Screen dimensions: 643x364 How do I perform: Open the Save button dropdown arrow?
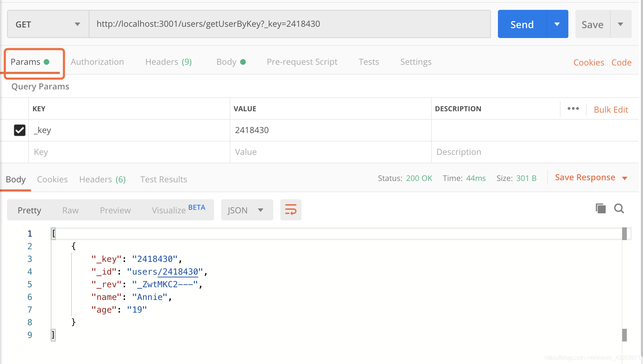[x=620, y=24]
